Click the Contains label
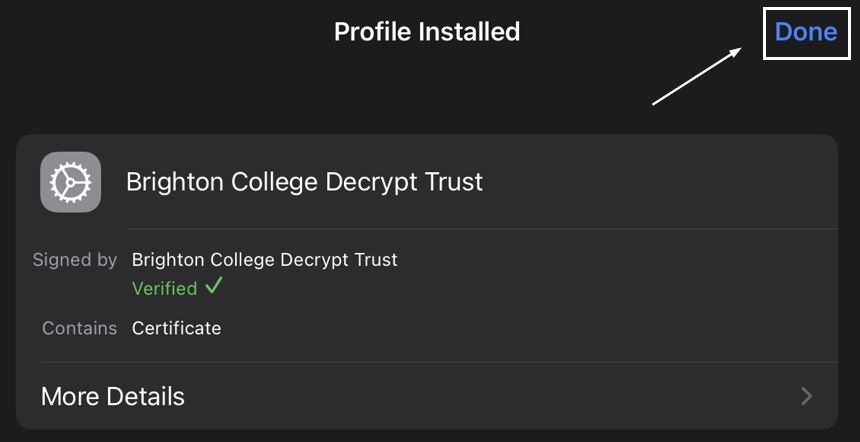The image size is (860, 442). (80, 328)
